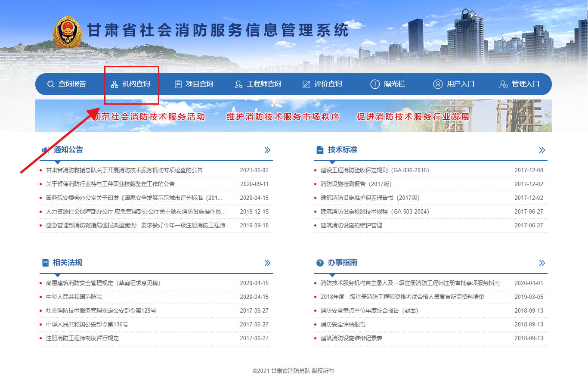The height and width of the screenshot is (388, 588).
Task: Click the question-mark icon beside 办事指南
Action: pos(320,263)
